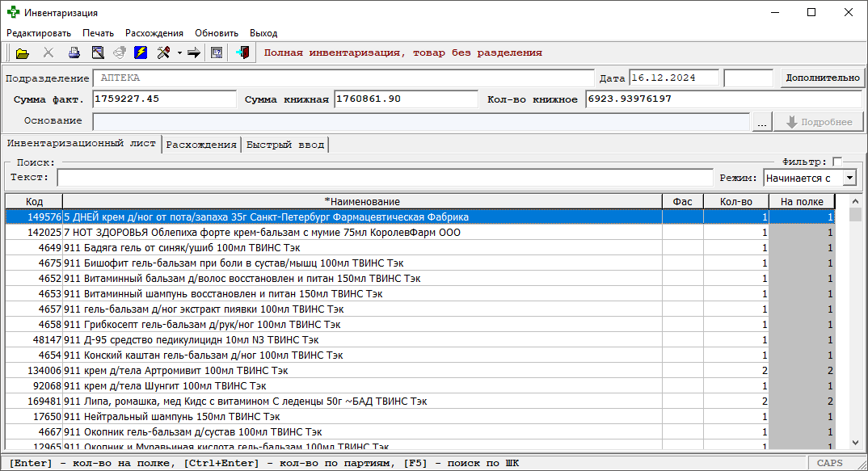Click the Дополнительно button

(823, 78)
